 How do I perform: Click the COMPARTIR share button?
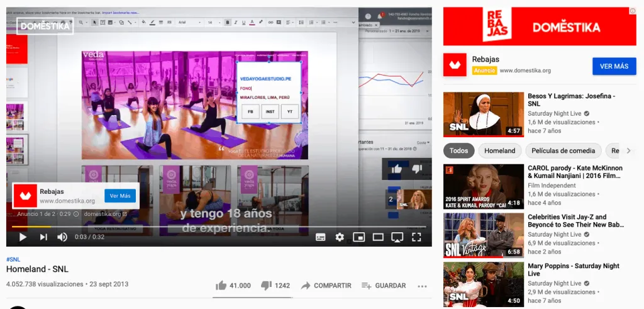coord(326,286)
